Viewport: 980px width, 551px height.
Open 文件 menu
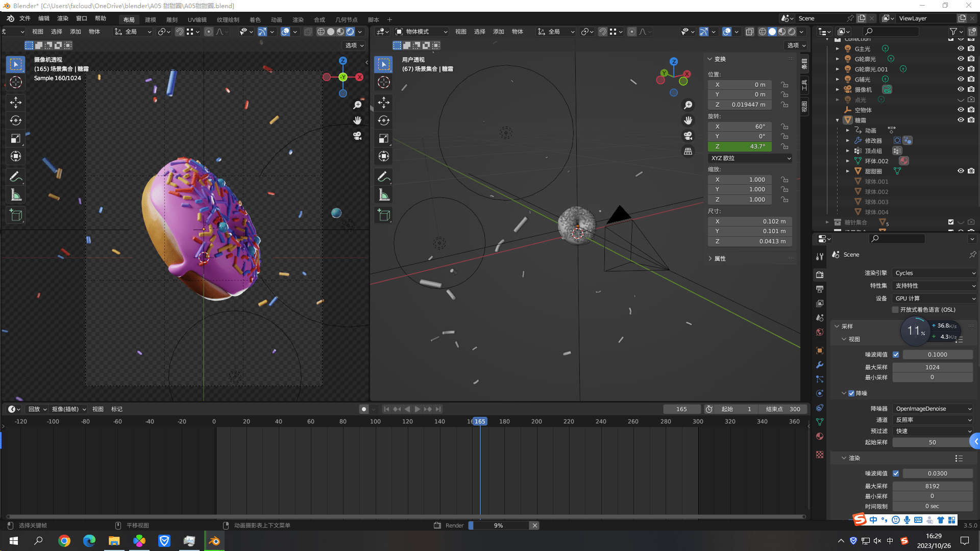pyautogui.click(x=25, y=19)
